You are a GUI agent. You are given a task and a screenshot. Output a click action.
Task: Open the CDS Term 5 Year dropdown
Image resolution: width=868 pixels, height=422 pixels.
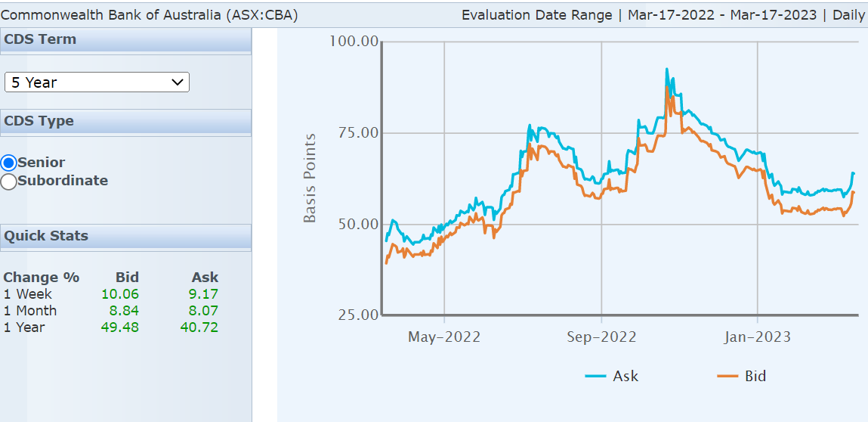97,82
